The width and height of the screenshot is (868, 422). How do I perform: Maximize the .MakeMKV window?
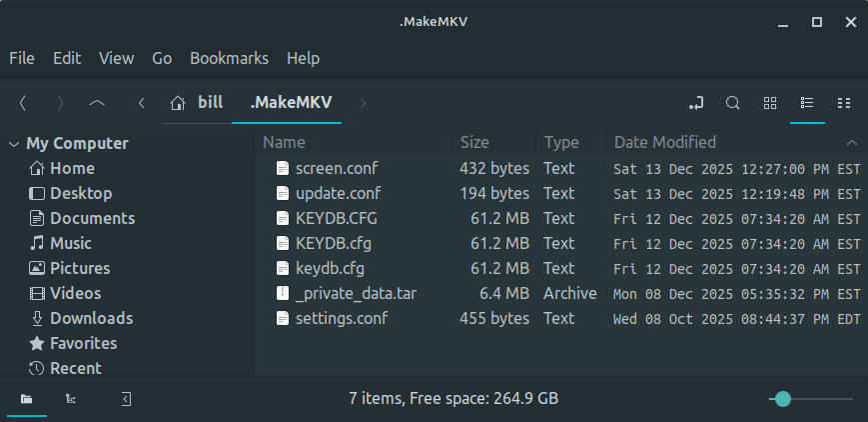pos(816,22)
